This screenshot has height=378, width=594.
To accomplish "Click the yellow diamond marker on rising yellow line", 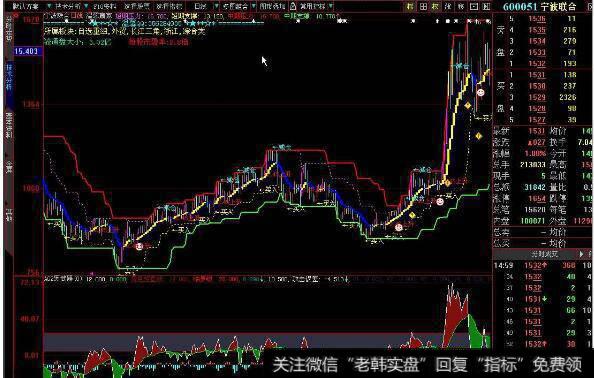I will pyautogui.click(x=412, y=215).
